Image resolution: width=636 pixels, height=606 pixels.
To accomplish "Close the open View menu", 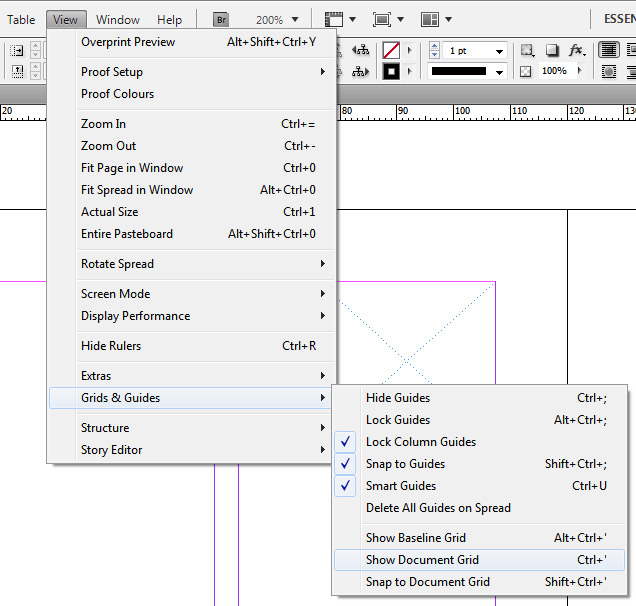I will coord(66,19).
